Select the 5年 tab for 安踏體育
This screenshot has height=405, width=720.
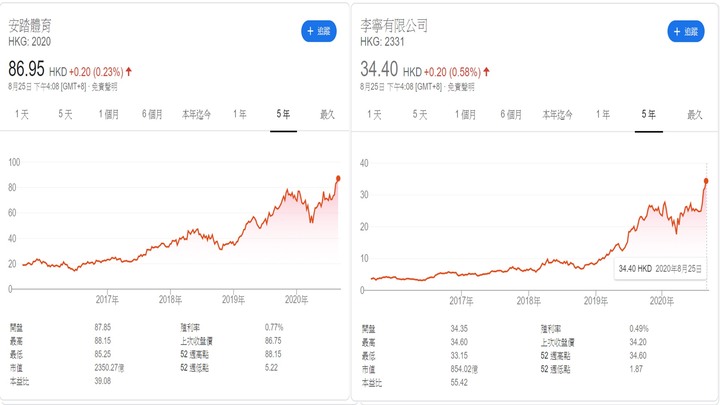click(x=283, y=114)
